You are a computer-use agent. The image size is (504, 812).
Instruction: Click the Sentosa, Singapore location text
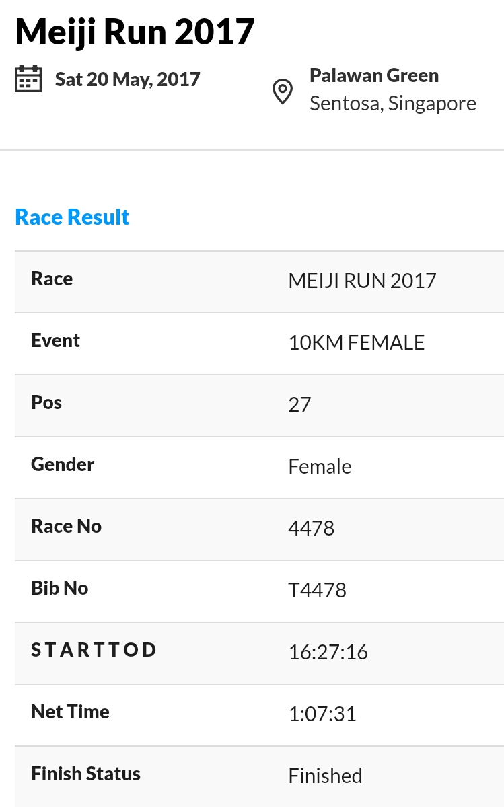coord(393,104)
